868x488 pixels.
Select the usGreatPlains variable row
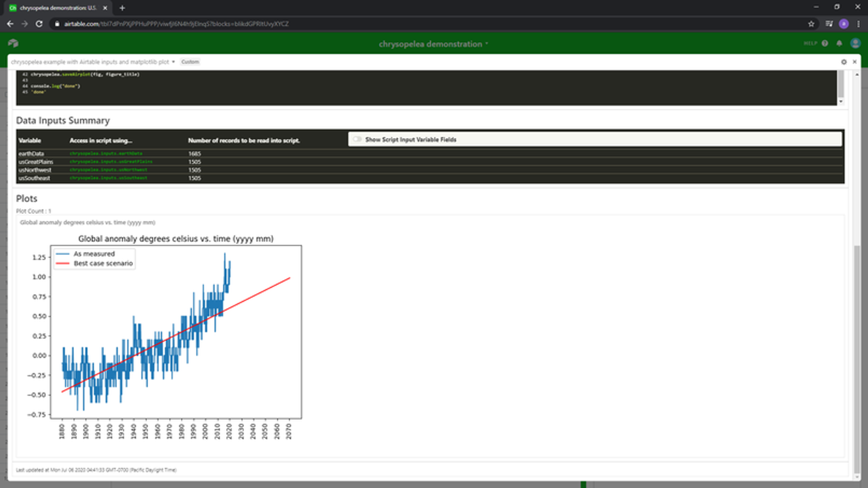[430, 162]
